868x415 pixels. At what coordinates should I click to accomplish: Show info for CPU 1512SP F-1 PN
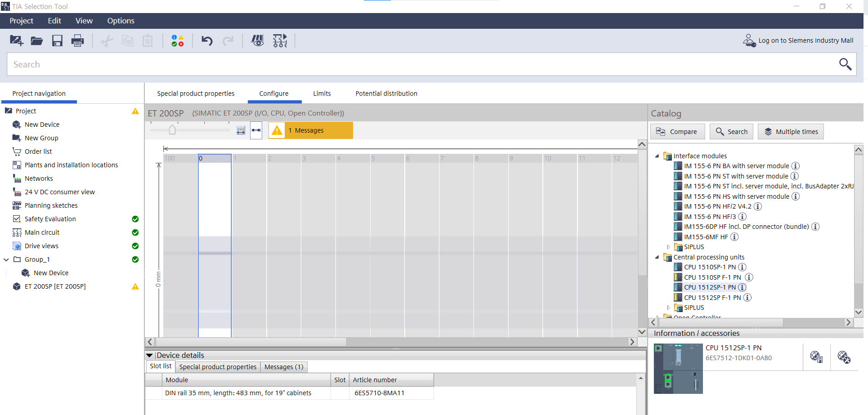point(747,298)
